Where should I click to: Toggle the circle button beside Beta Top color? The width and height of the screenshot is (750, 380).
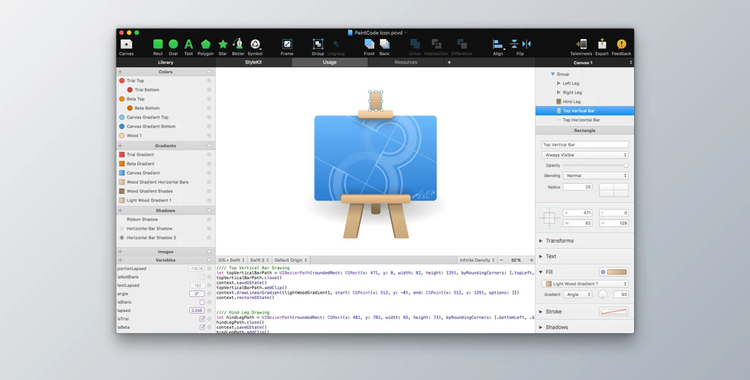click(209, 99)
